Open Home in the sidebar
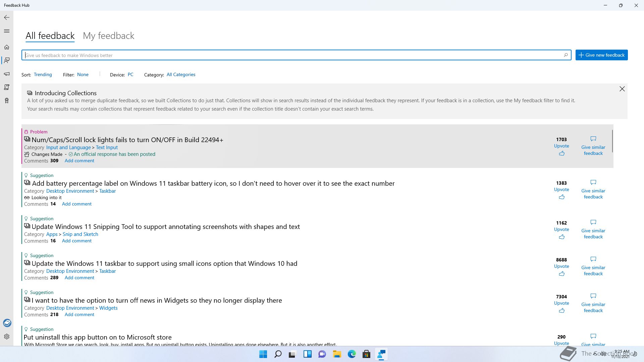This screenshot has width=644, height=362. click(7, 47)
